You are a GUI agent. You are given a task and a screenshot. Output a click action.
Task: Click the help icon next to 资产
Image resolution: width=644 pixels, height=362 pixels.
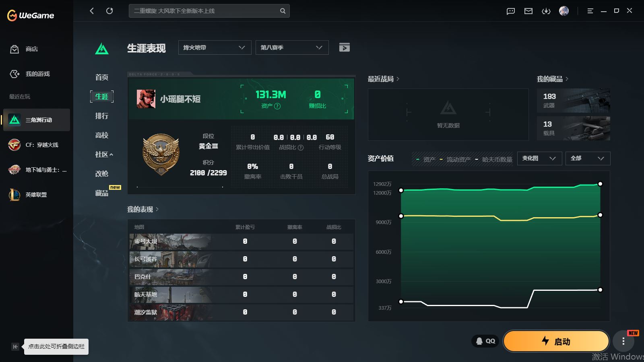[277, 106]
